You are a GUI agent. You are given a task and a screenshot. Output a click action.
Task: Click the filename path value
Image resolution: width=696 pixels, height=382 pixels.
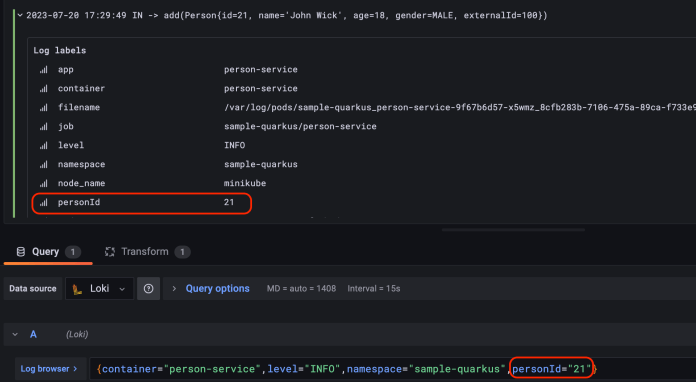tap(460, 107)
